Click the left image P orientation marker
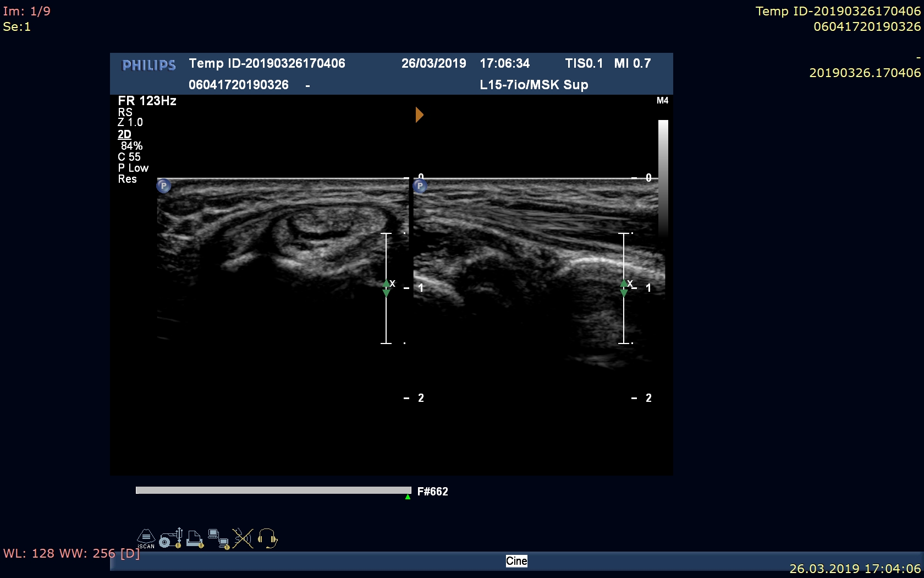The image size is (924, 578). click(163, 186)
